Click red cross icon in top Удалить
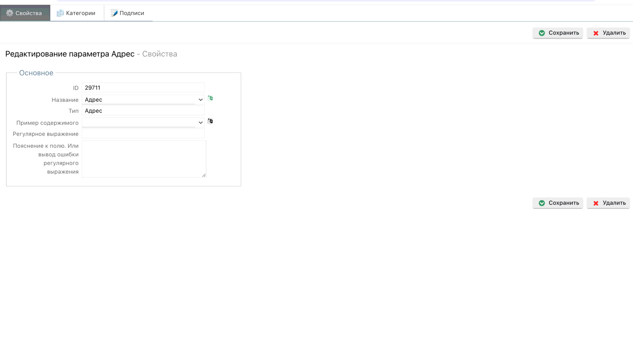 pyautogui.click(x=596, y=33)
